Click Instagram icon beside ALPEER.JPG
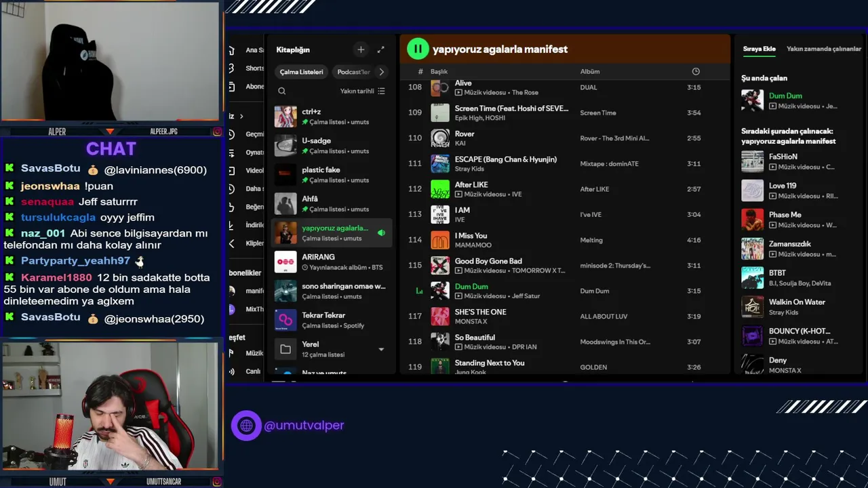868x488 pixels. pyautogui.click(x=217, y=131)
